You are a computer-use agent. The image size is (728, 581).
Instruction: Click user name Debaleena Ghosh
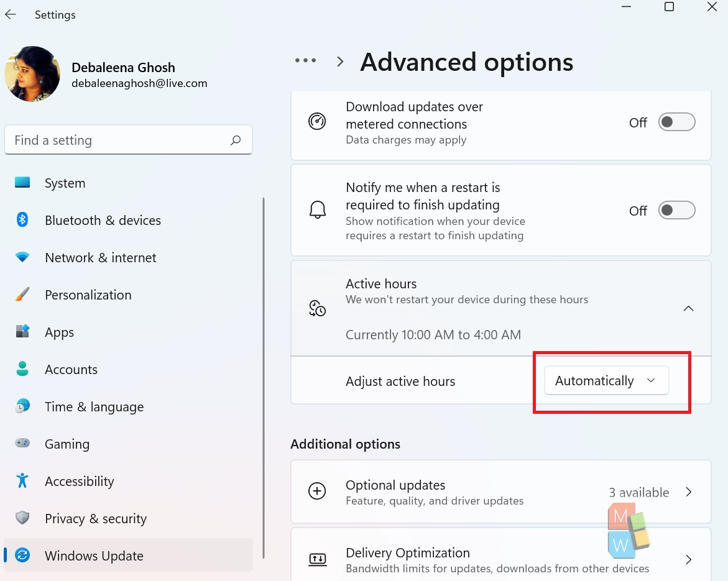123,67
